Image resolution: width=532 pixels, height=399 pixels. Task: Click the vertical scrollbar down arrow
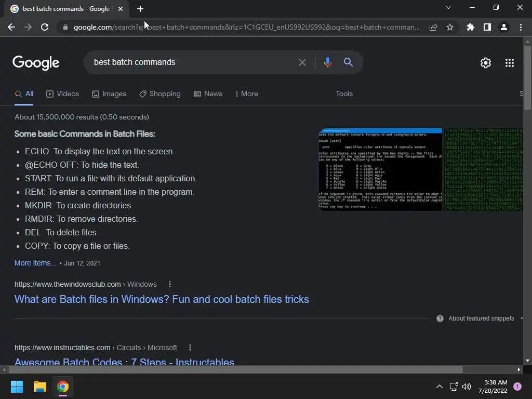click(527, 361)
